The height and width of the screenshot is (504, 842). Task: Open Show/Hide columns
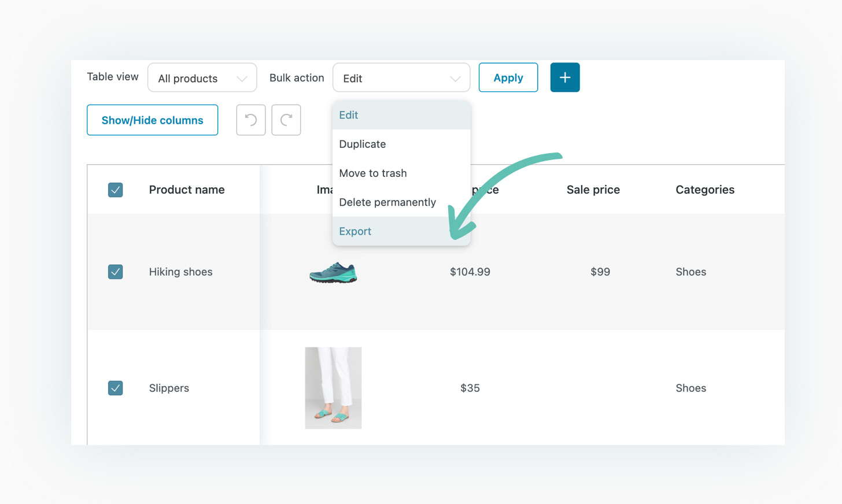pos(153,120)
